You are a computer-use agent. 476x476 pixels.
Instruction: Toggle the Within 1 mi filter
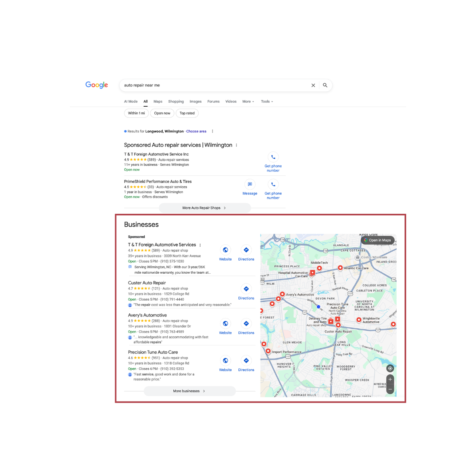click(x=136, y=113)
